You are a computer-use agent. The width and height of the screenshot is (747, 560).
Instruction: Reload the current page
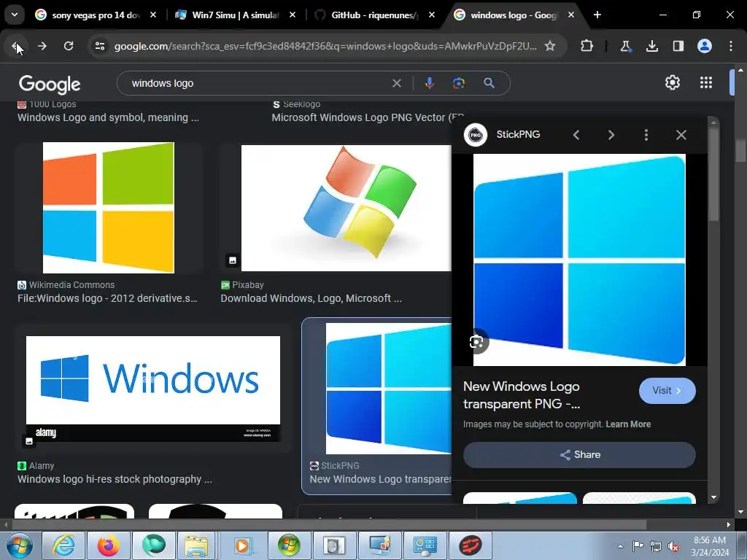[x=69, y=46]
